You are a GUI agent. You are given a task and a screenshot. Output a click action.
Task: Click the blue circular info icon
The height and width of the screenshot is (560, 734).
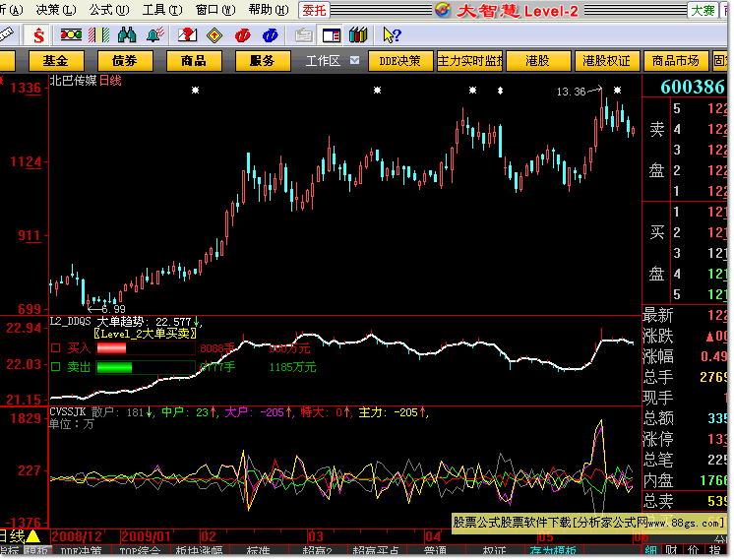pyautogui.click(x=271, y=35)
